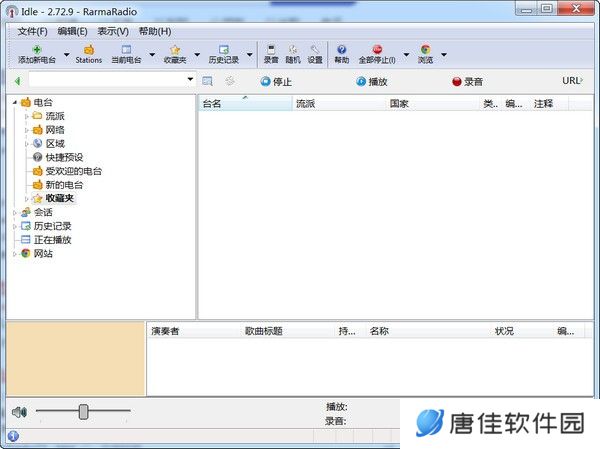
Task: Open dropdown arrow next to 历史记录 toolbar button
Action: tap(249, 54)
